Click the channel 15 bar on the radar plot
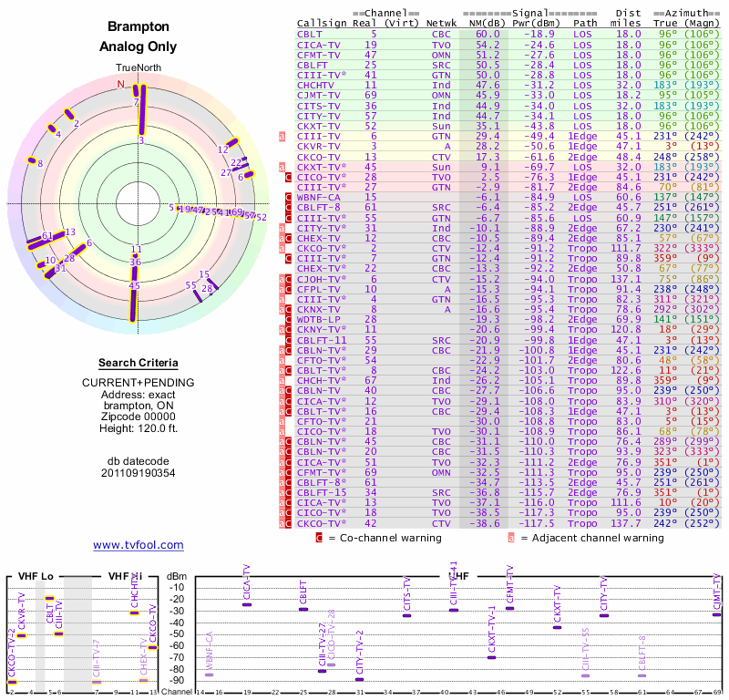 tap(213, 283)
